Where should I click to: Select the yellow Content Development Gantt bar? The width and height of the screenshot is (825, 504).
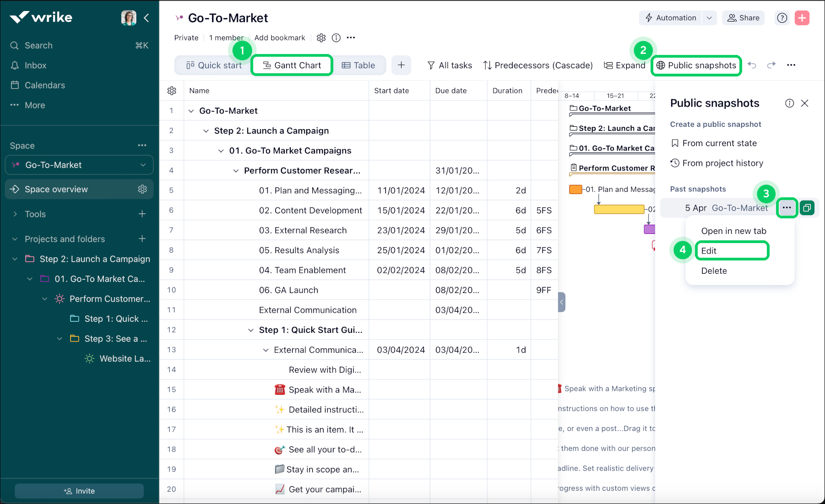[x=619, y=209]
